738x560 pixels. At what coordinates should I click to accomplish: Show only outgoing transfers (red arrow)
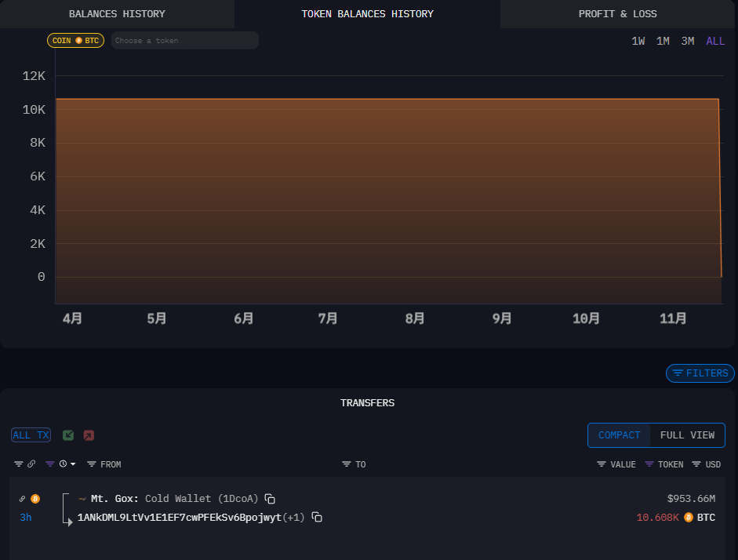89,435
